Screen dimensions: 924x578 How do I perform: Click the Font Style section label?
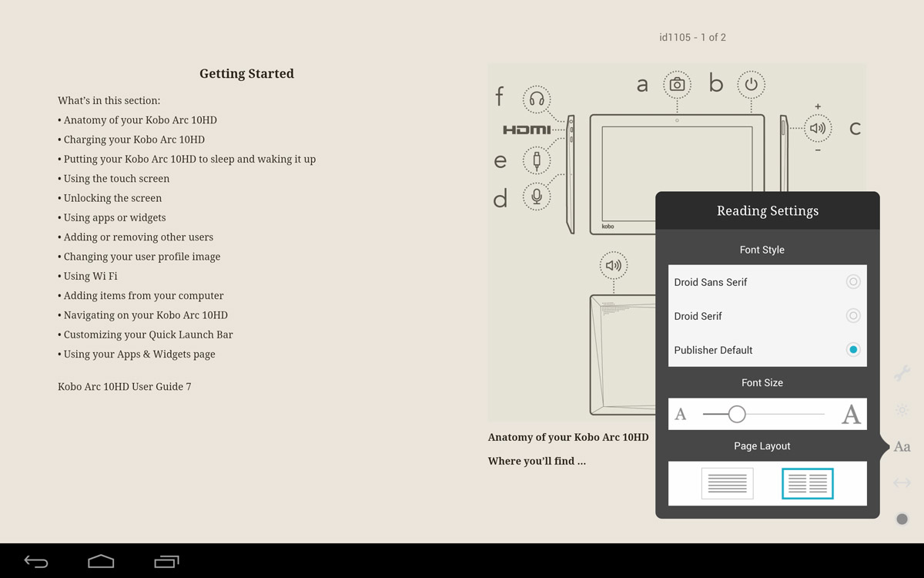pos(762,250)
